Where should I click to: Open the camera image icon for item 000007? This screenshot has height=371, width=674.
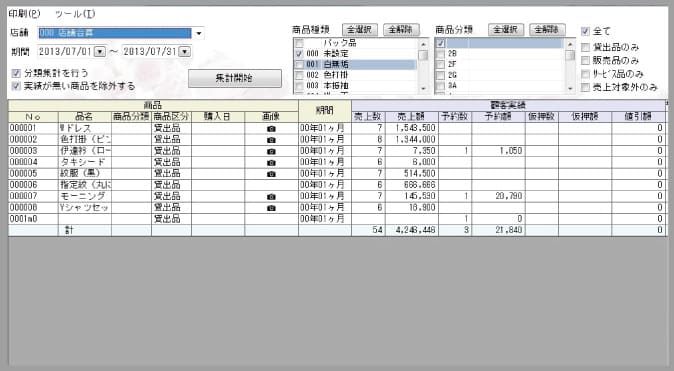pyautogui.click(x=271, y=196)
